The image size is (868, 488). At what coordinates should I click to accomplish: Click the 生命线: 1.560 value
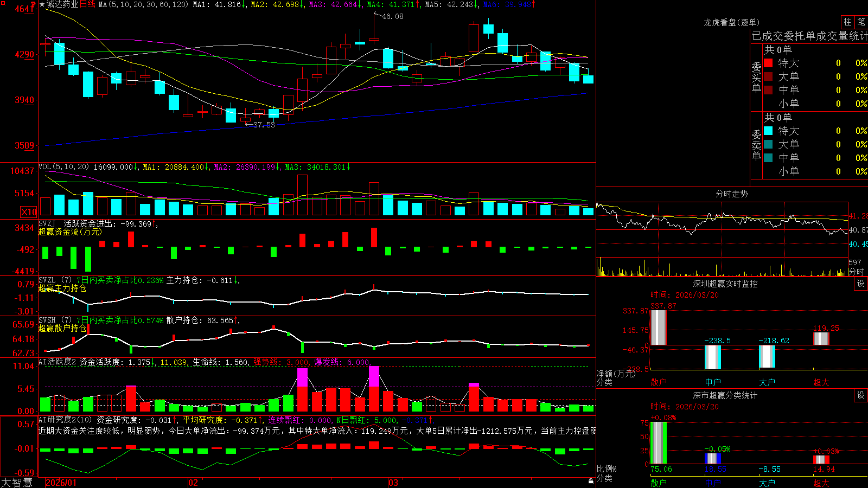point(221,362)
